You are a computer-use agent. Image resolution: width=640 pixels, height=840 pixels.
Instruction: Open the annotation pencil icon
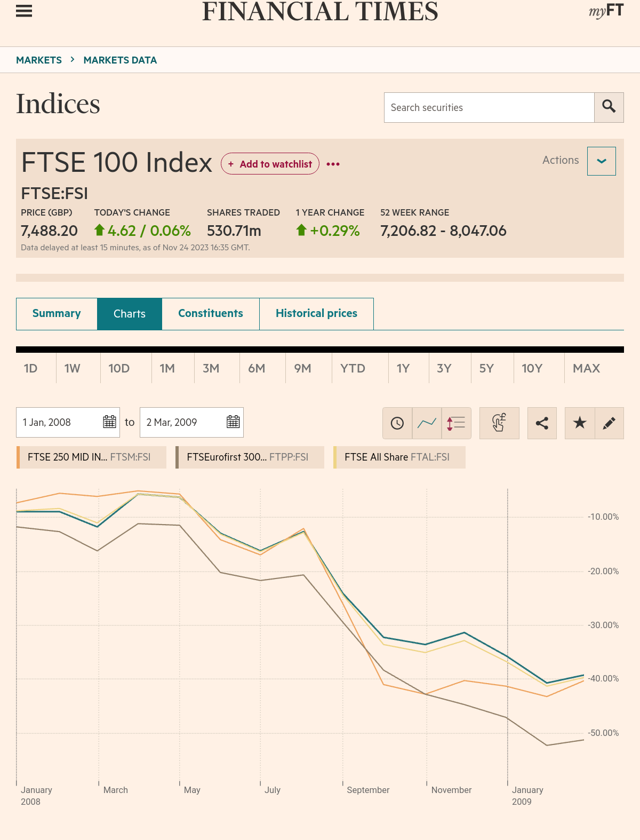click(609, 423)
